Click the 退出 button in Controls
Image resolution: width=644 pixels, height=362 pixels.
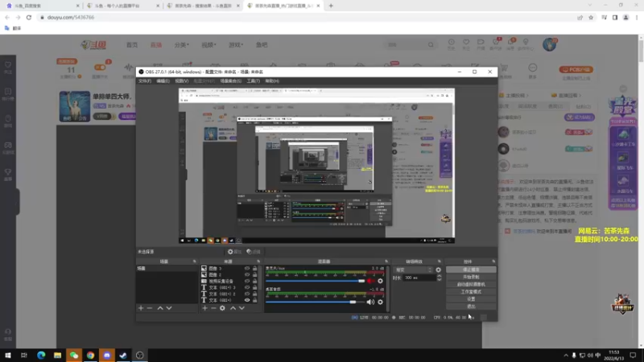pos(471,306)
